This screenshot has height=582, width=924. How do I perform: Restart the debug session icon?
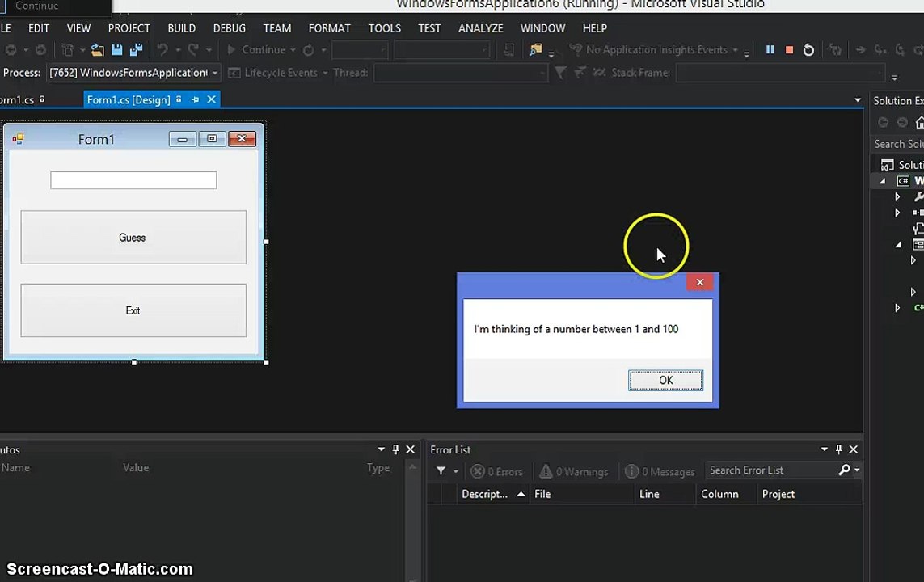click(808, 50)
